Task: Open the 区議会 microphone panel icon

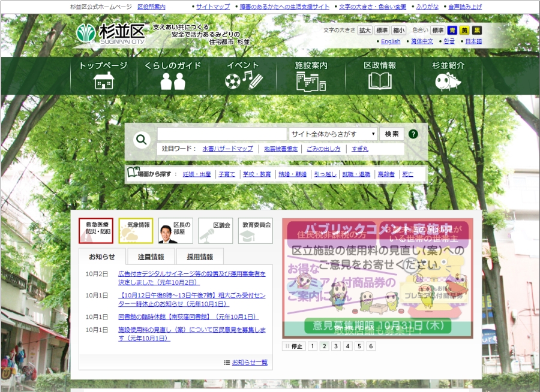Action: coord(215,230)
